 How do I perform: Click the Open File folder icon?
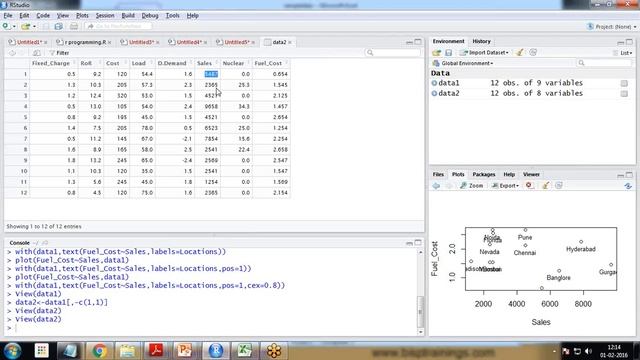(26, 27)
